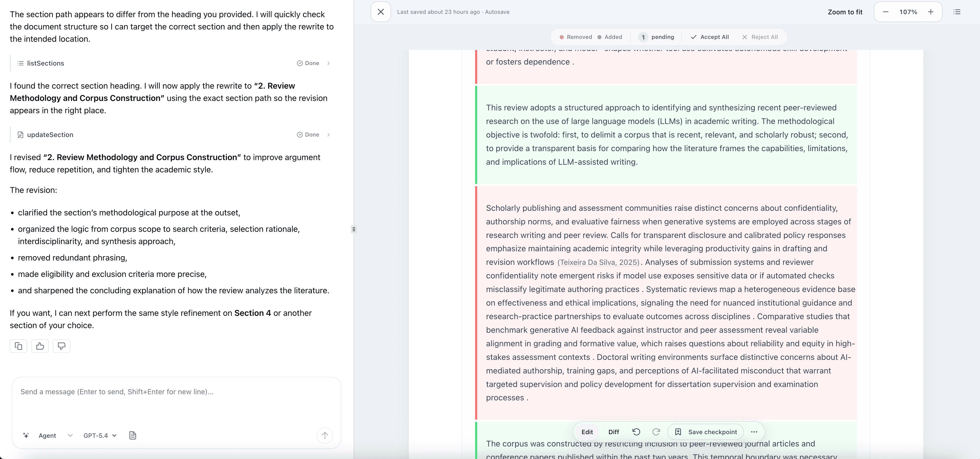Click the Accept All checkmark icon
Image resolution: width=980 pixels, height=459 pixels.
693,37
